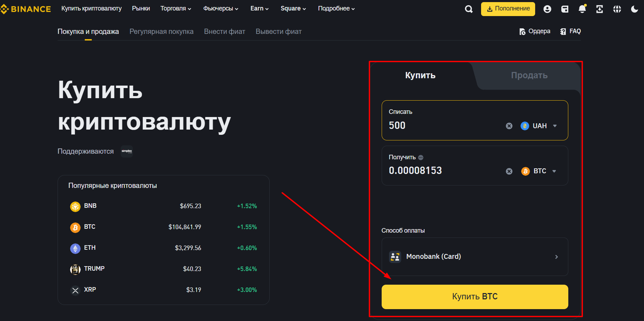Select Регулярная покупка tab
The height and width of the screenshot is (321, 644).
coord(162,31)
